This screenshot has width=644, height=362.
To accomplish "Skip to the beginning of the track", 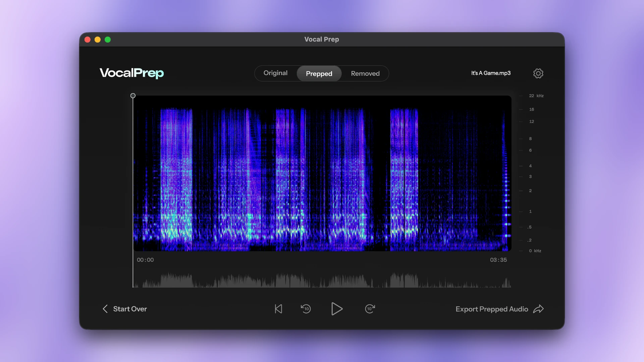I will point(278,309).
